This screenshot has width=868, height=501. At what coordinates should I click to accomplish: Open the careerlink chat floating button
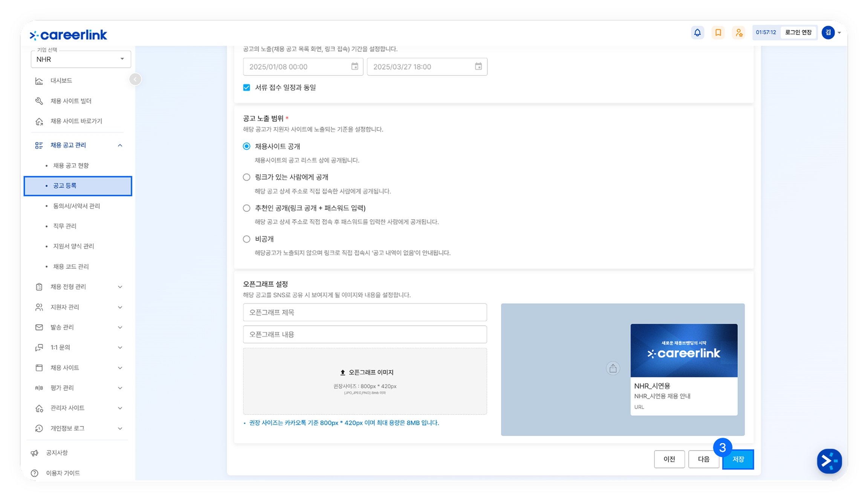point(829,461)
